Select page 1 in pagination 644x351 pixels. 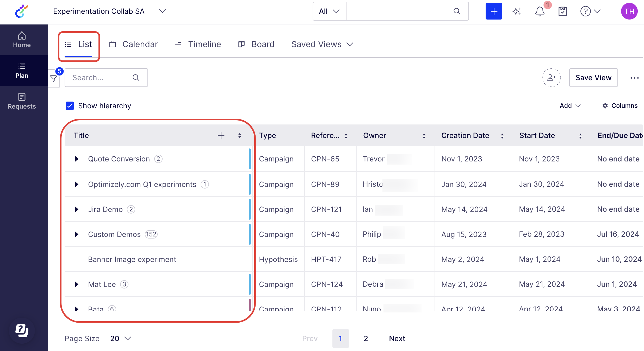340,339
